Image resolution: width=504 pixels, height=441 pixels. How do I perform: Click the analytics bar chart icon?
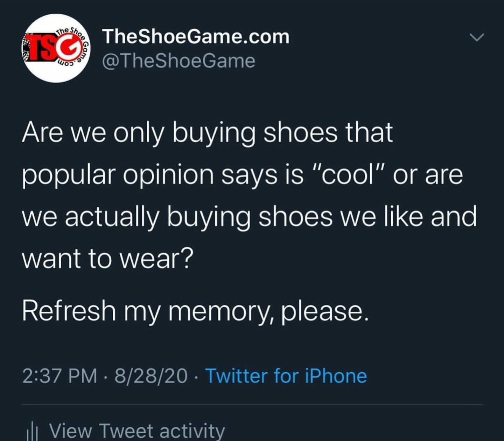[33, 432]
